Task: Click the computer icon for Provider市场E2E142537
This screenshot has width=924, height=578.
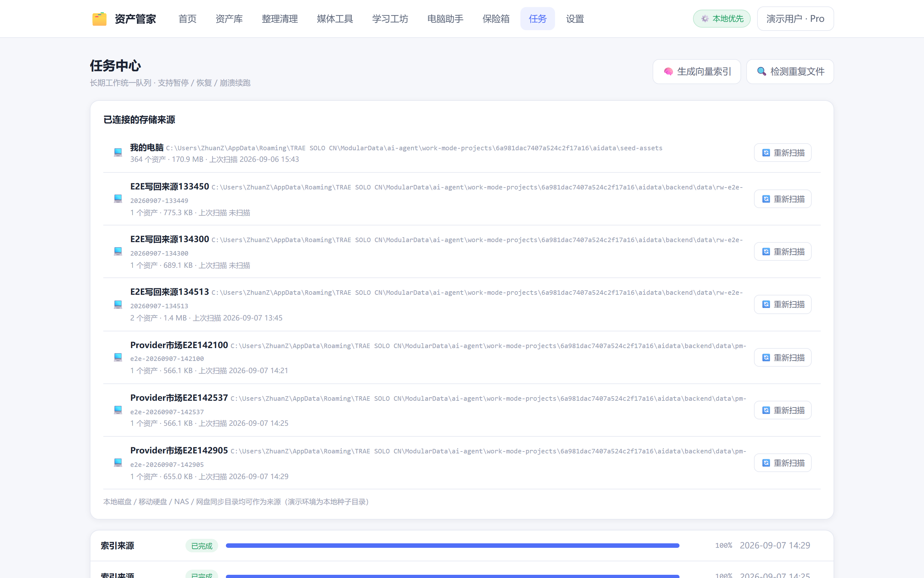Action: click(x=118, y=410)
